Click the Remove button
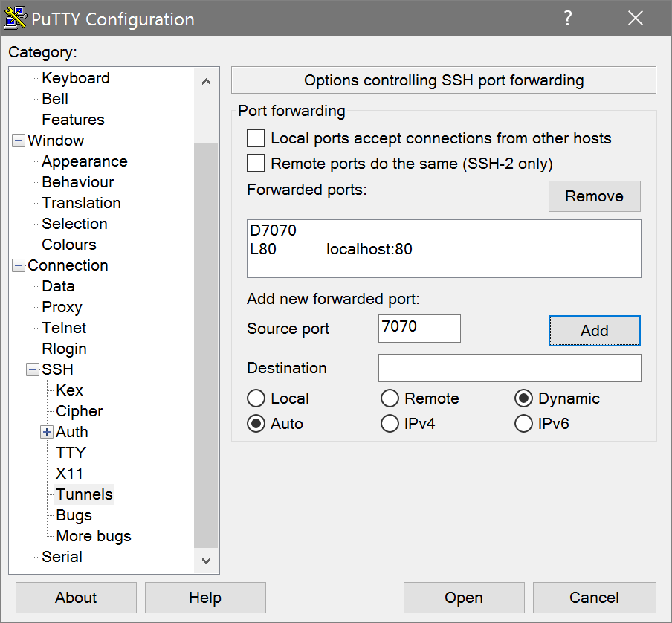Screen dimensions: 672x623 coord(595,196)
